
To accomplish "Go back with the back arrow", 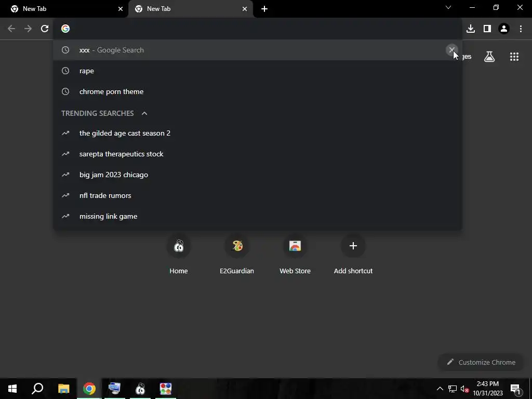I will (11, 29).
